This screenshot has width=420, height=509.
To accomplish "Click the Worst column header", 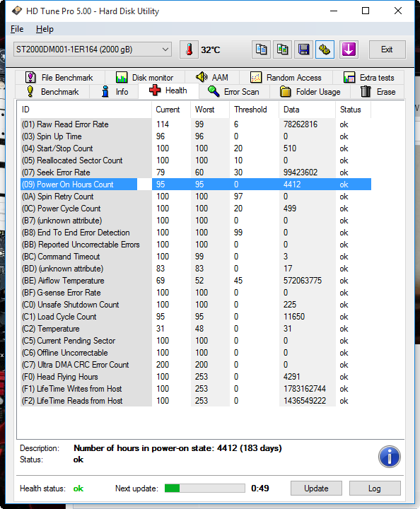I will click(210, 110).
